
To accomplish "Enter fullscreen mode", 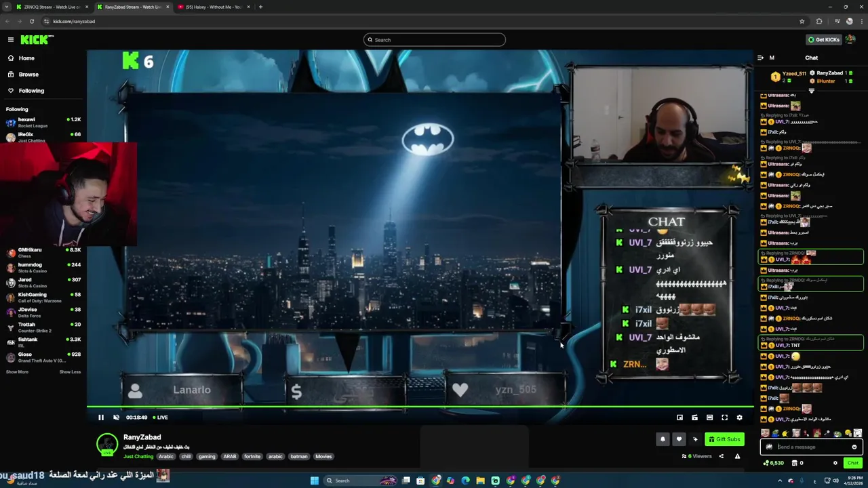I will 724,418.
